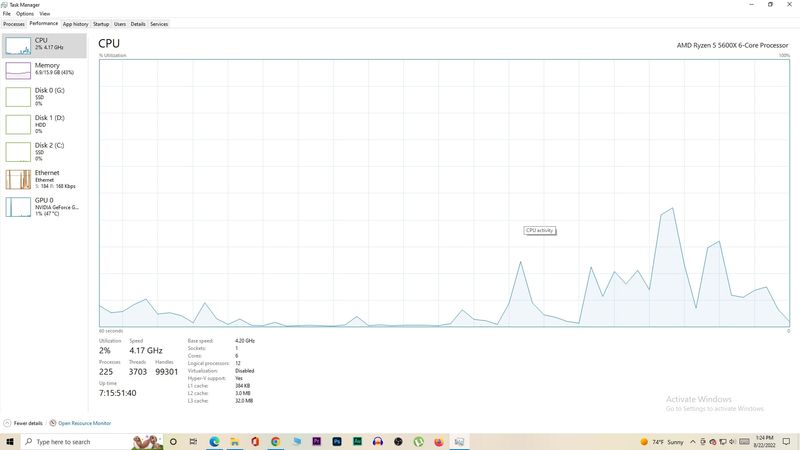Launch Microsoft Edge from the taskbar
This screenshot has width=800, height=450.
click(x=214, y=442)
